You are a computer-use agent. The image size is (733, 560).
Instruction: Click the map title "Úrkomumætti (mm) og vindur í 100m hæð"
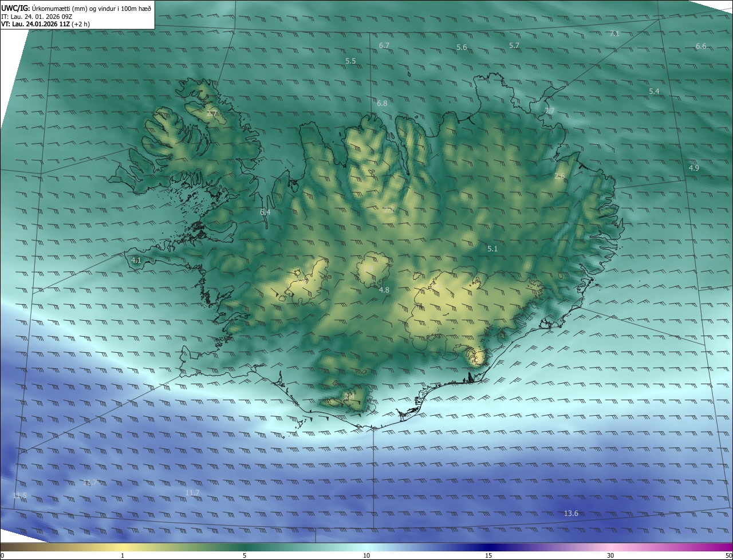click(x=92, y=7)
